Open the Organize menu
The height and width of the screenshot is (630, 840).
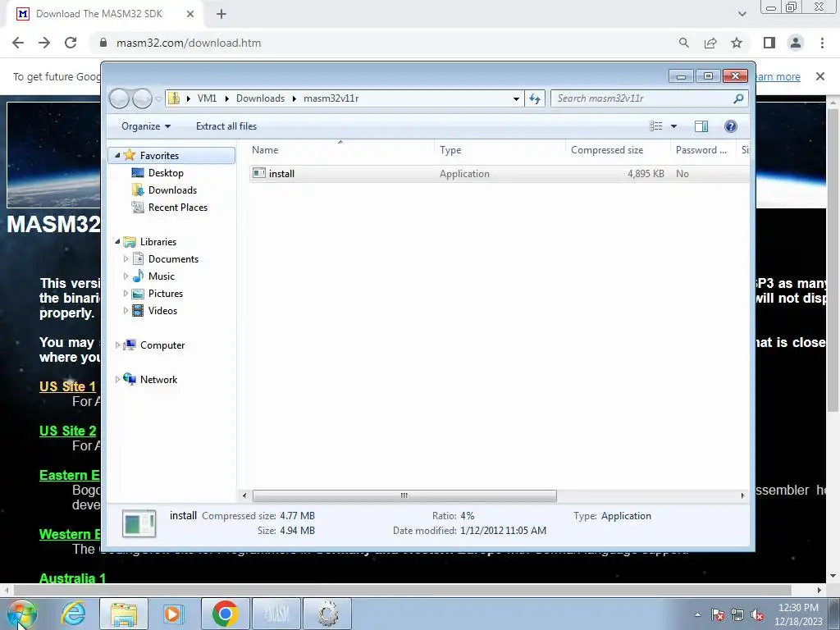point(146,126)
